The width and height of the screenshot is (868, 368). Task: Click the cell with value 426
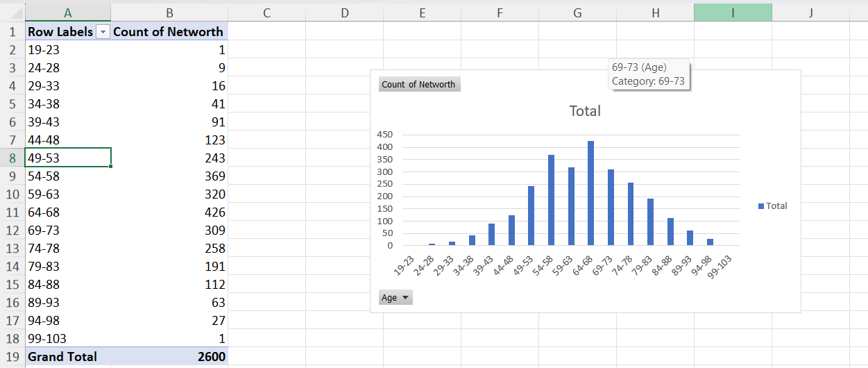click(169, 212)
